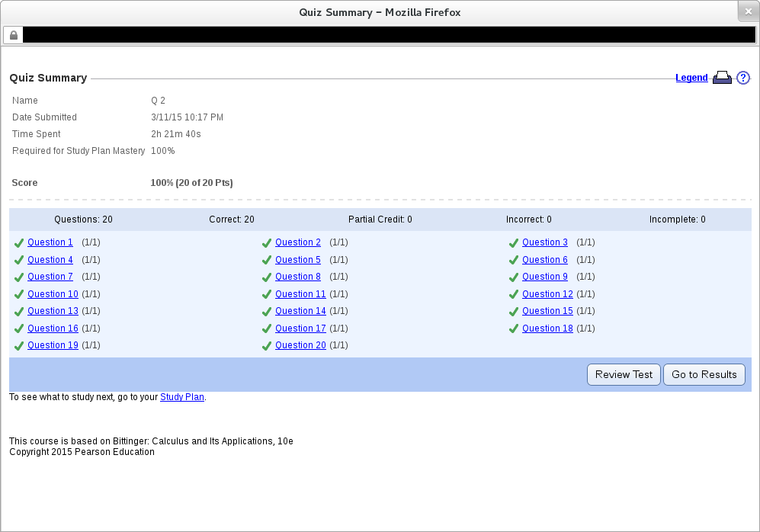This screenshot has height=532, width=760.
Task: Click the blacked-out URL address field
Action: point(389,35)
